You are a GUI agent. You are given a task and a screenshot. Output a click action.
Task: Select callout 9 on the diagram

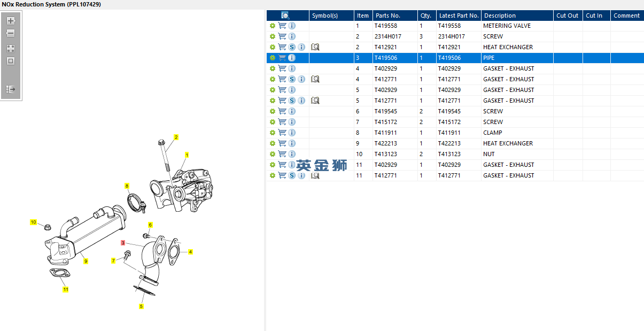pyautogui.click(x=86, y=261)
